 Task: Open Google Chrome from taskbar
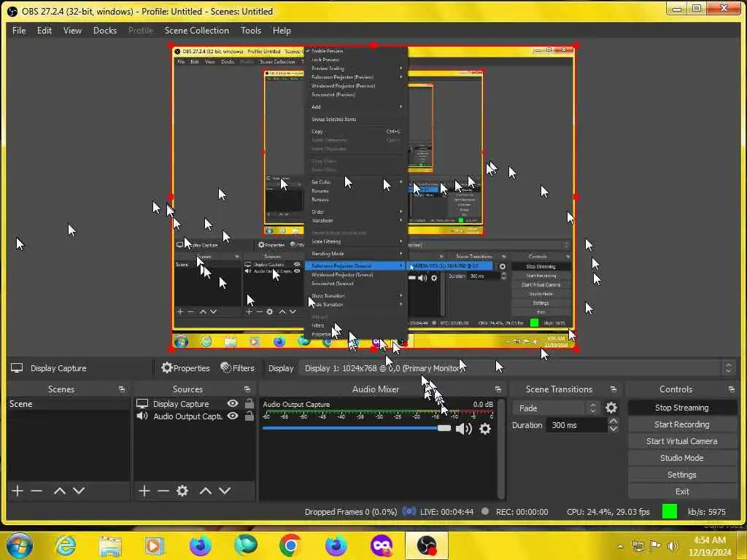tap(290, 545)
